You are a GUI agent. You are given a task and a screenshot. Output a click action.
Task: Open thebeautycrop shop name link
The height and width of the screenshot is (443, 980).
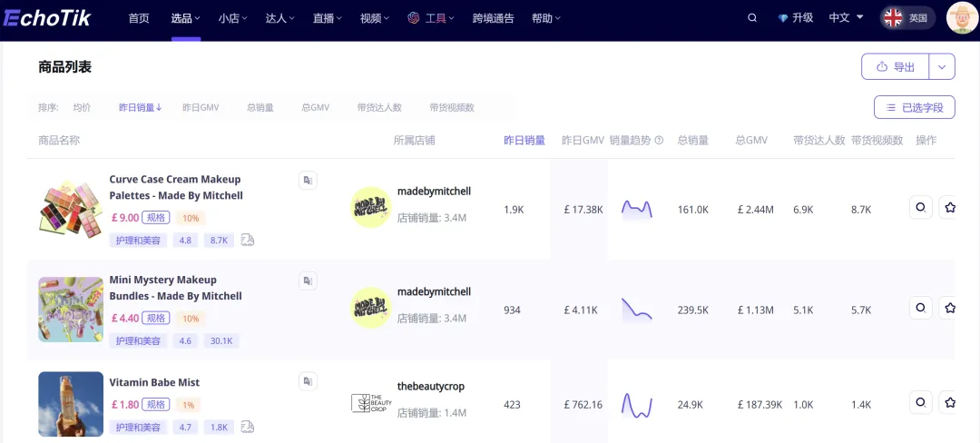click(431, 387)
